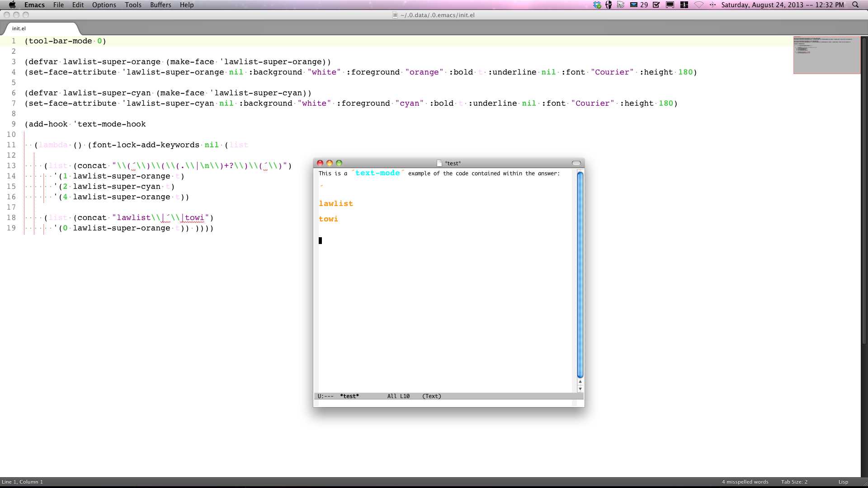
Task: Click the main editor vertical scrollbar
Action: [864, 190]
